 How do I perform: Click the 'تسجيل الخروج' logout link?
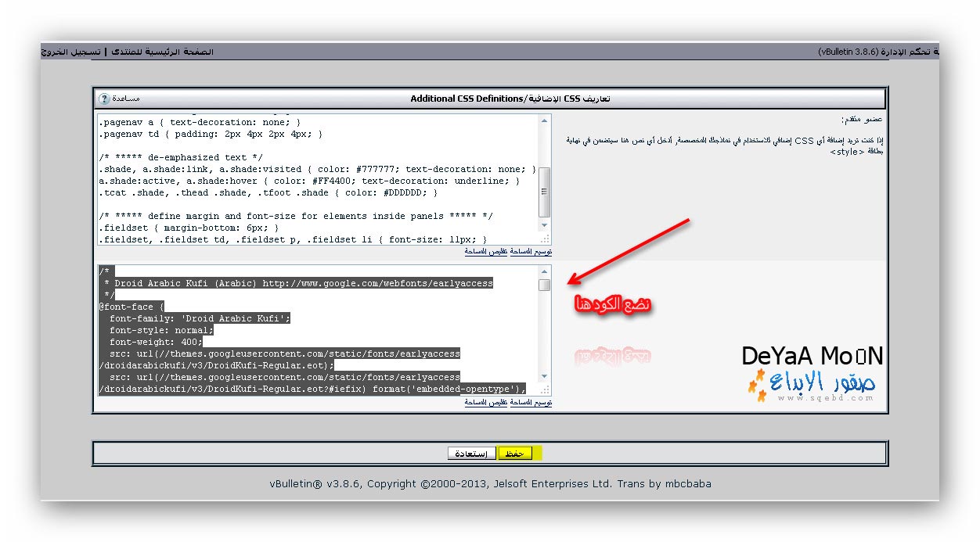(x=70, y=52)
